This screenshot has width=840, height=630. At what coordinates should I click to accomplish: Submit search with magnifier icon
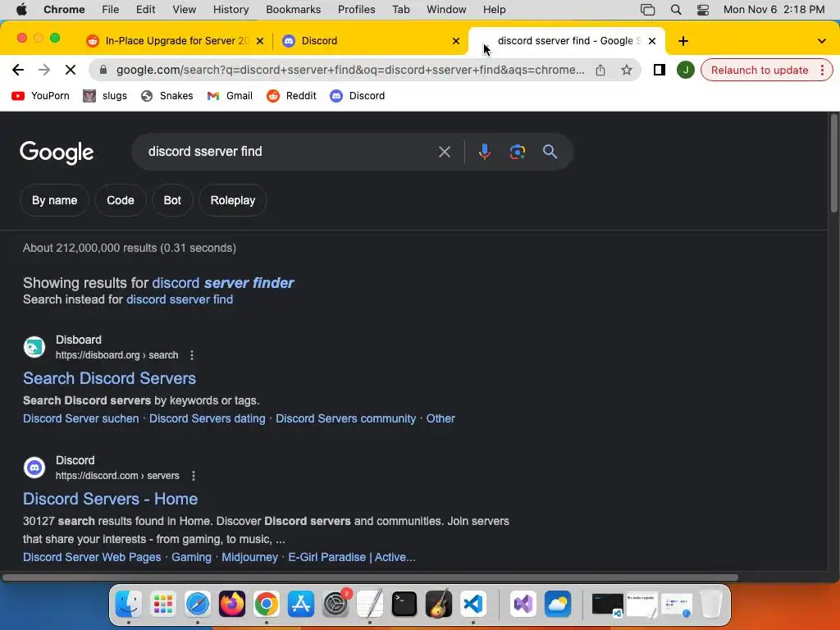550,152
